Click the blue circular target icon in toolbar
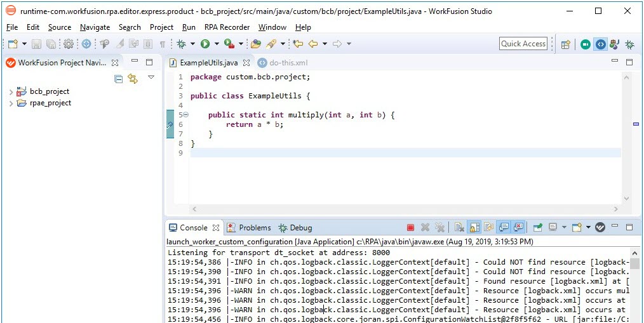 pyautogui.click(x=86, y=44)
